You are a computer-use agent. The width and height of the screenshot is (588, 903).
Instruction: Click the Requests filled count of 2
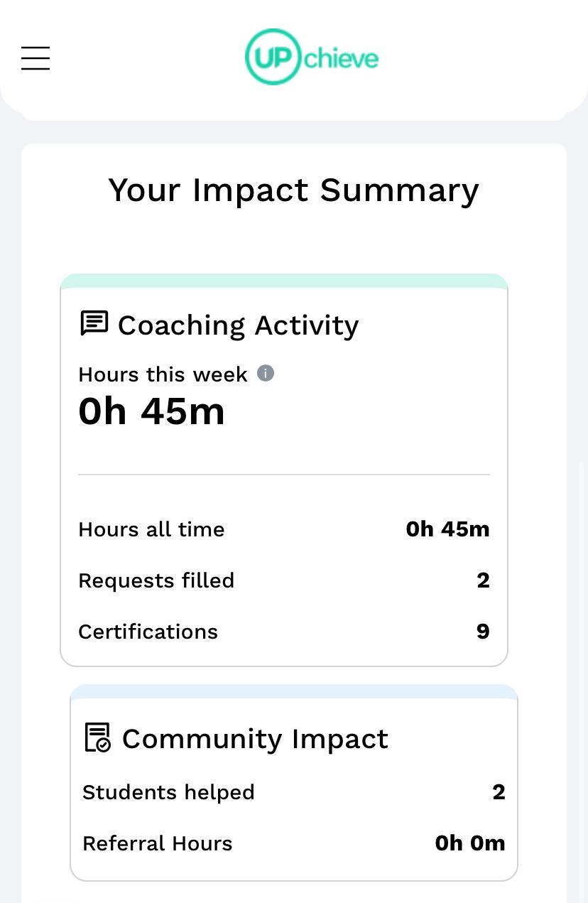coord(483,580)
